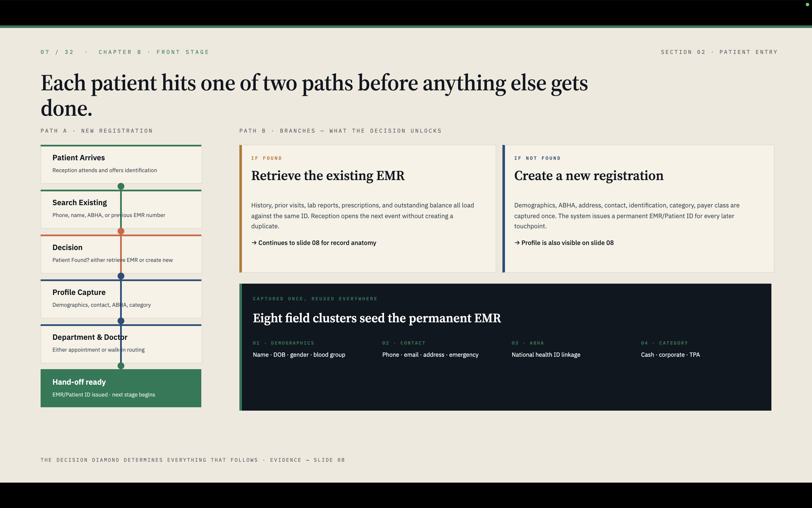Follow 'Continues to slide 08 for record anatomy'
The height and width of the screenshot is (508, 812).
[314, 243]
